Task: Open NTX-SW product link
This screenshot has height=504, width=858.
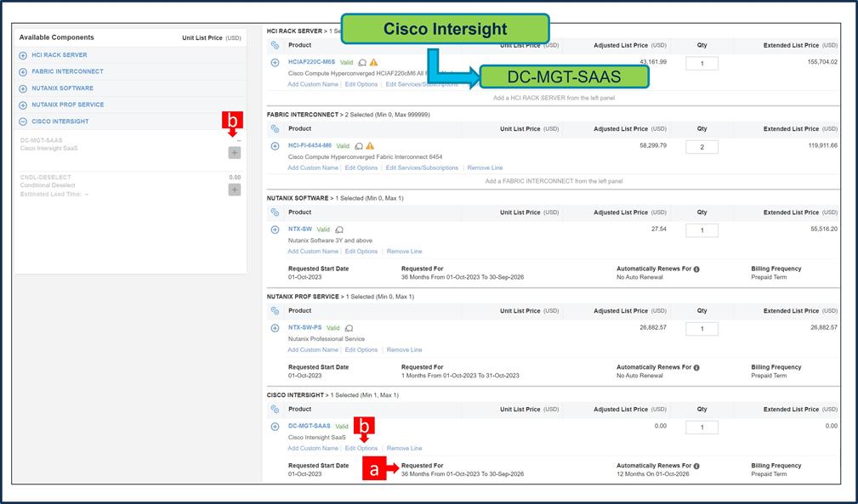Action: coord(300,229)
